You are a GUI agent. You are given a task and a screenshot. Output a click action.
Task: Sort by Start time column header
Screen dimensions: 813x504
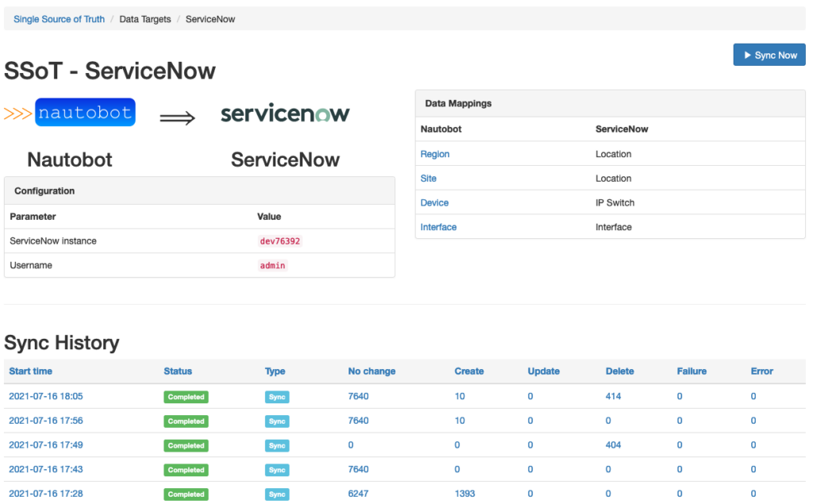point(31,371)
